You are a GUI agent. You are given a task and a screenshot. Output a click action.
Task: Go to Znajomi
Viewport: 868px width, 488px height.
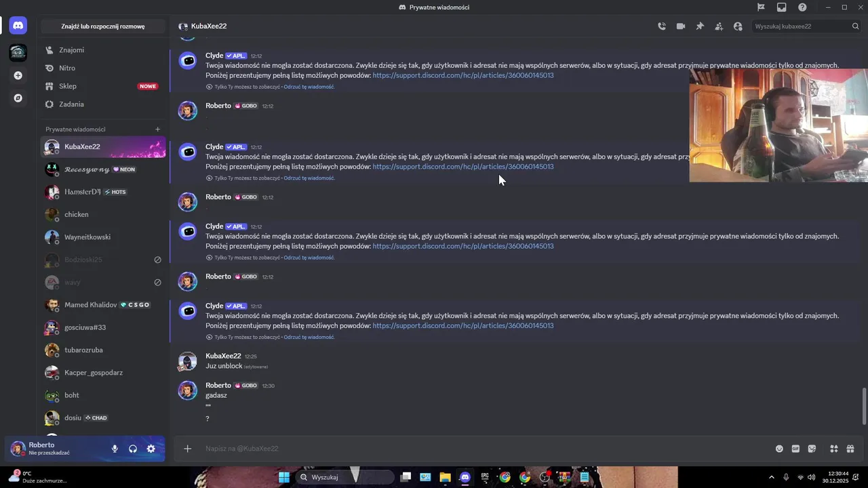tap(103, 50)
